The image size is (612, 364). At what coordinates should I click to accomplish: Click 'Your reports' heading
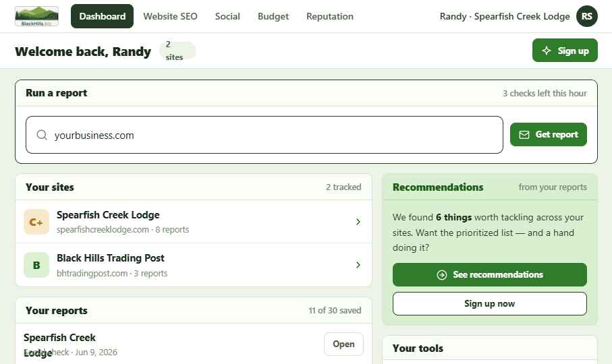[57, 310]
